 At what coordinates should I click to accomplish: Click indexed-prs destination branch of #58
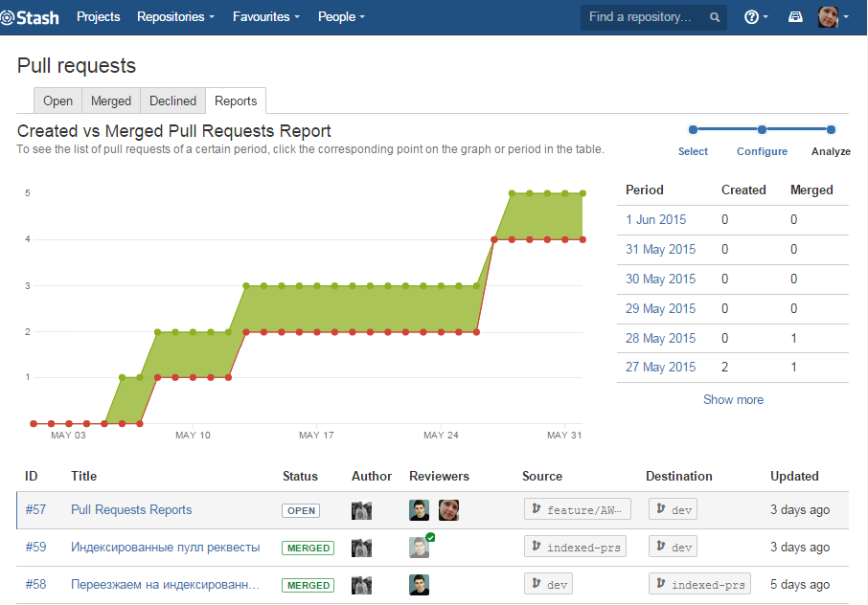[x=699, y=585]
